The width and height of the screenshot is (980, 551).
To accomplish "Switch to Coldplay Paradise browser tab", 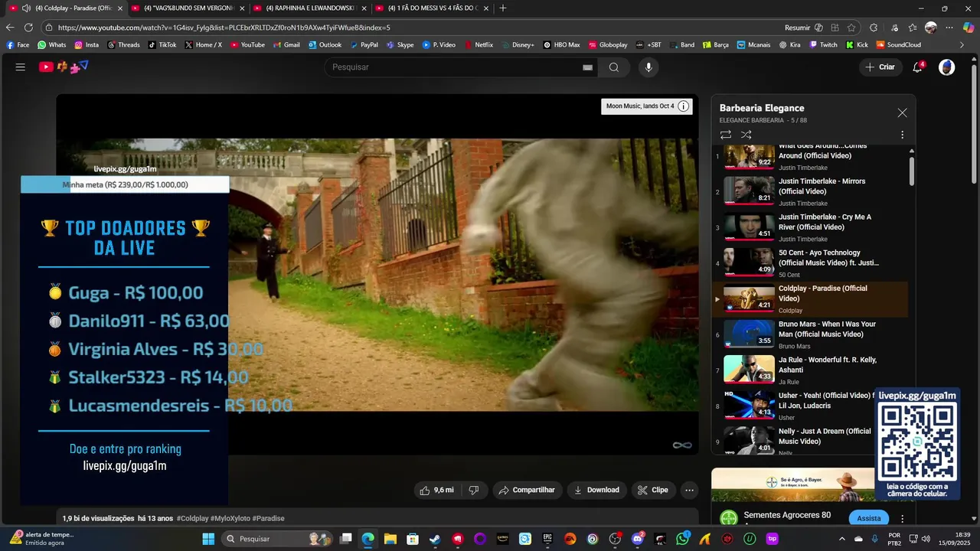I will (x=67, y=8).
